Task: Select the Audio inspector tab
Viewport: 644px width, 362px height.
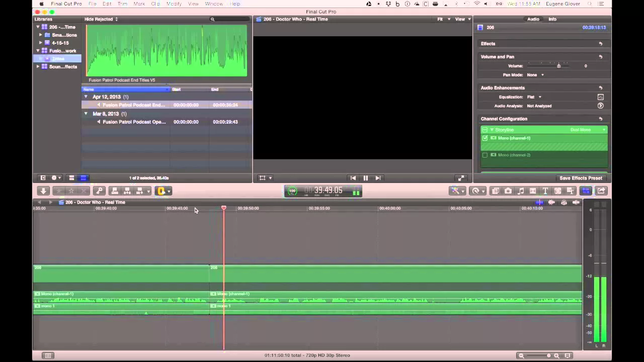Action: [533, 19]
